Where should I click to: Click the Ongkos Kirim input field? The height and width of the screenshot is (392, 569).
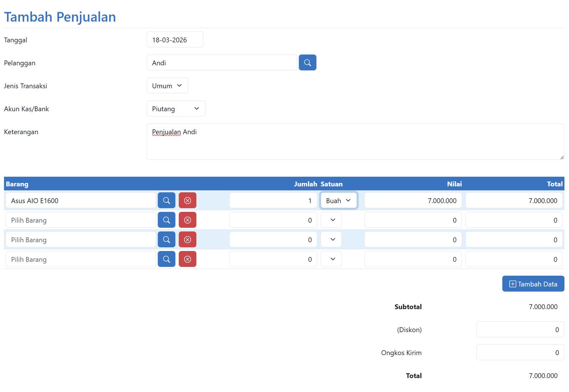(520, 352)
